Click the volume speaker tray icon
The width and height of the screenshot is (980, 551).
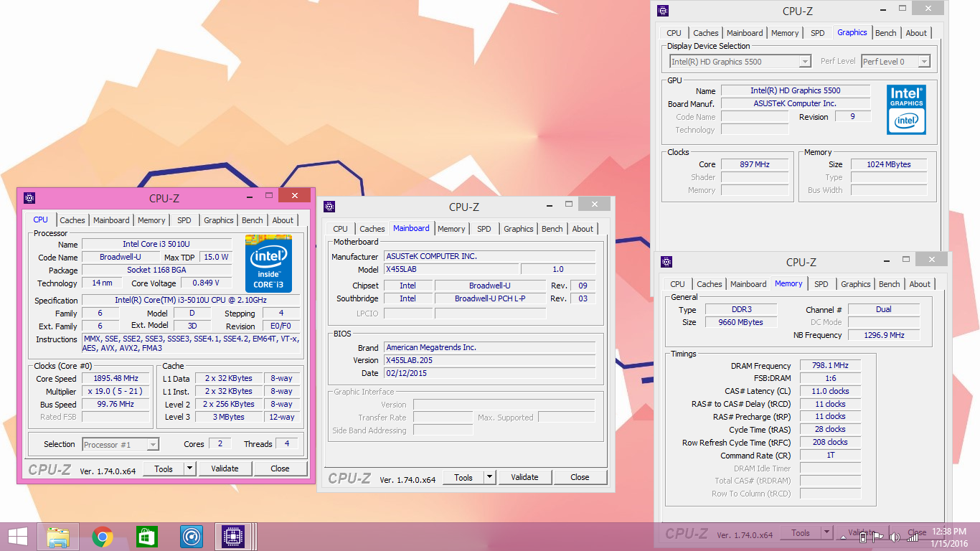894,537
